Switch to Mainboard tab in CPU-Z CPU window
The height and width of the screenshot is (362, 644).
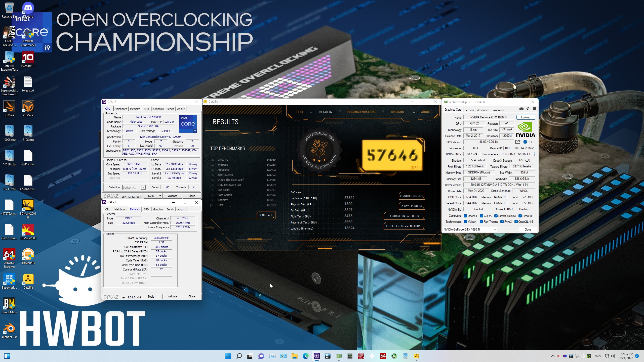tap(121, 109)
